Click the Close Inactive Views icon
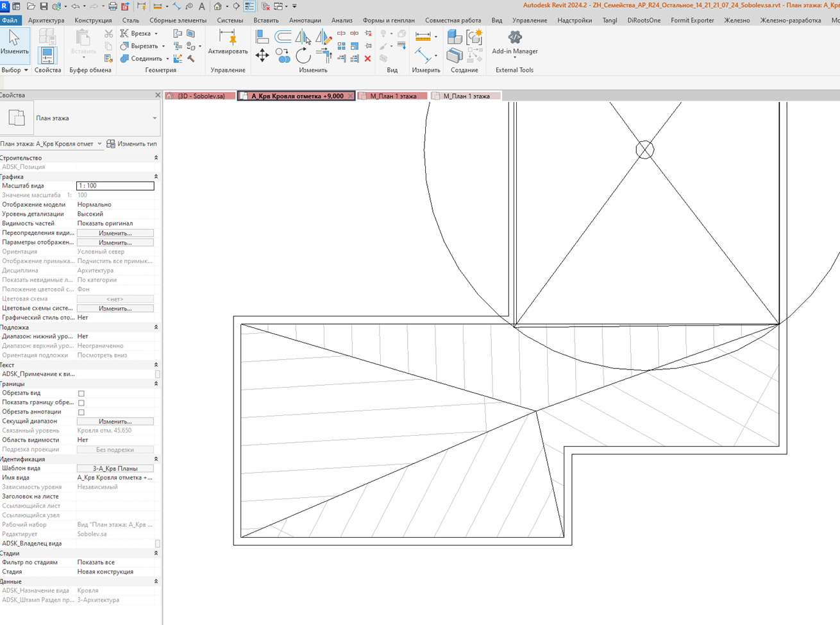This screenshot has height=625, width=840. [x=265, y=6]
